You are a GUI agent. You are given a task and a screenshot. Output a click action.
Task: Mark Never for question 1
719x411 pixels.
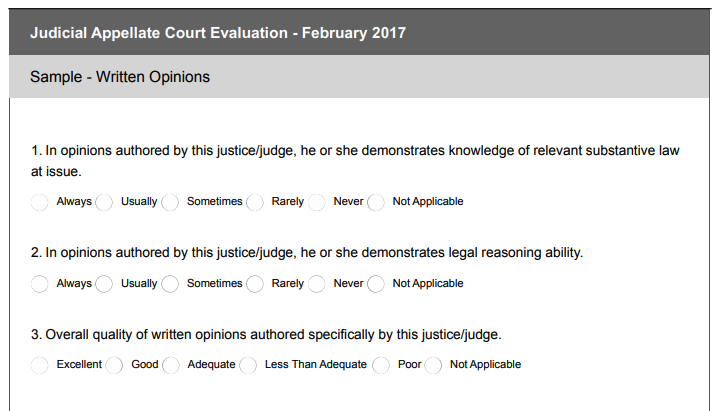pyautogui.click(x=317, y=202)
